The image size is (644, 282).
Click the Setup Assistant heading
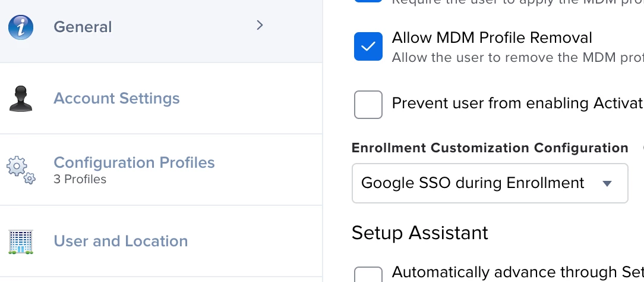[x=419, y=233]
